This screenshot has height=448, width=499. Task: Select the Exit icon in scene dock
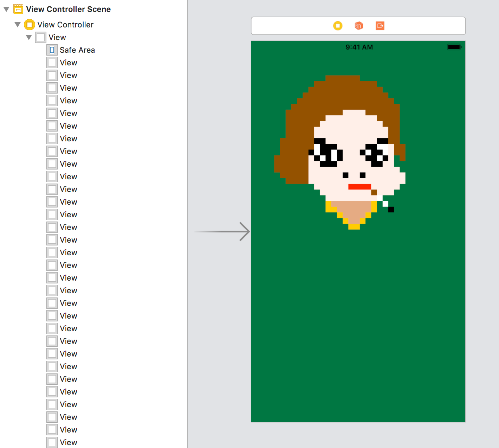point(380,26)
